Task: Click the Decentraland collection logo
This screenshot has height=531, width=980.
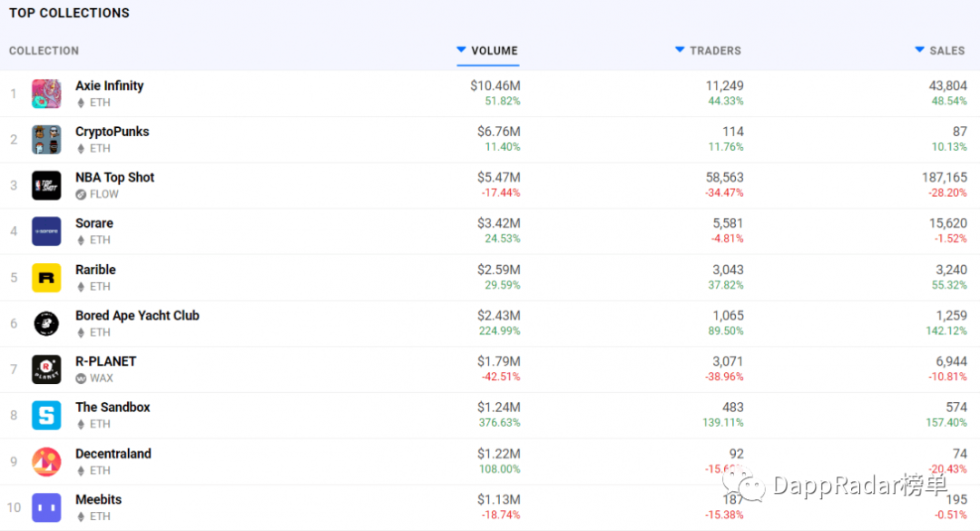Action: pyautogui.click(x=46, y=462)
